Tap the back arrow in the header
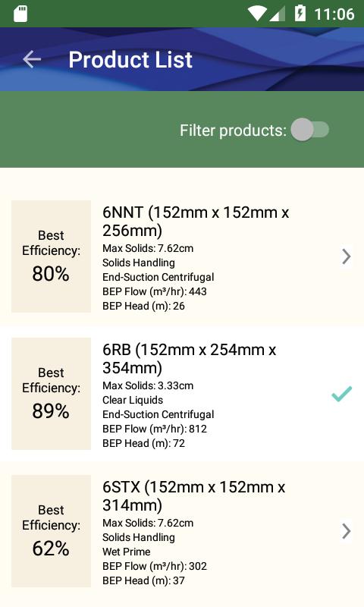 pos(32,60)
